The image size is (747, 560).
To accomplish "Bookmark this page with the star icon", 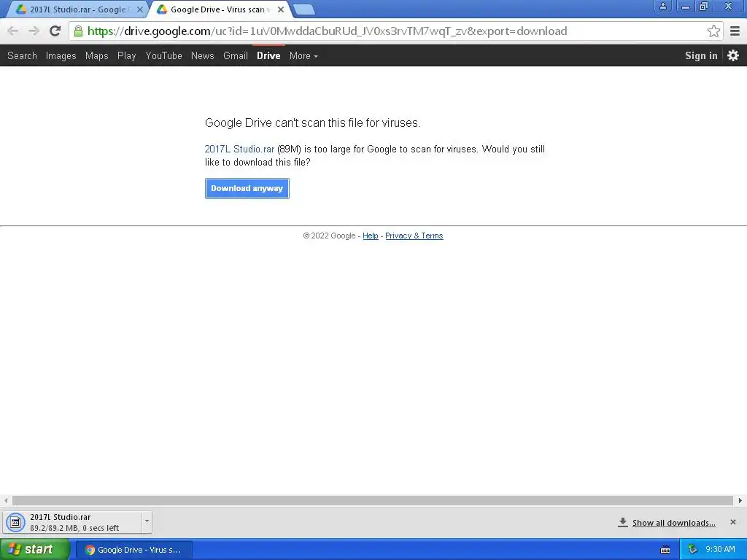I will point(713,31).
